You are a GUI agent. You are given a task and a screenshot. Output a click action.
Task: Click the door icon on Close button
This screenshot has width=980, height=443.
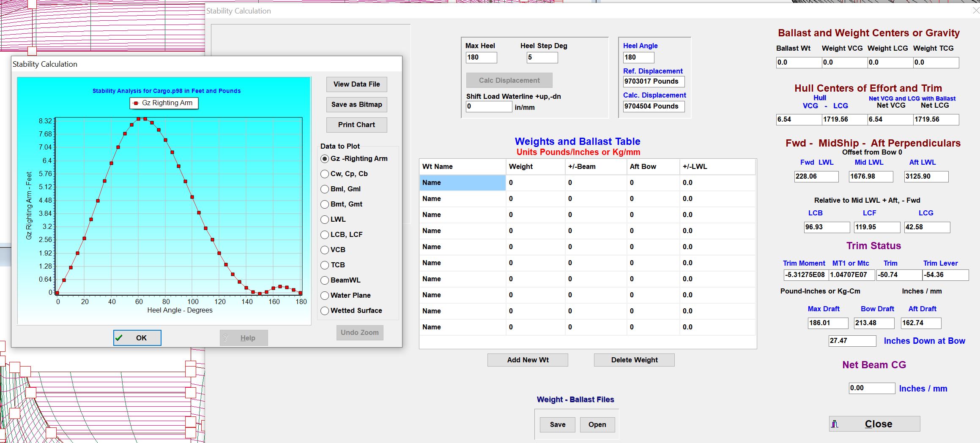pos(835,424)
